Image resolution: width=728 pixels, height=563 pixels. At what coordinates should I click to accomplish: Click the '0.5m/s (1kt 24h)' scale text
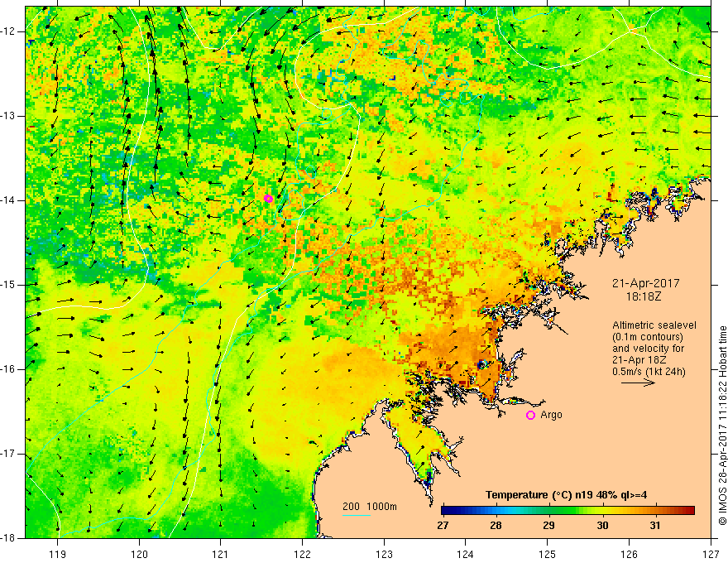(x=649, y=372)
